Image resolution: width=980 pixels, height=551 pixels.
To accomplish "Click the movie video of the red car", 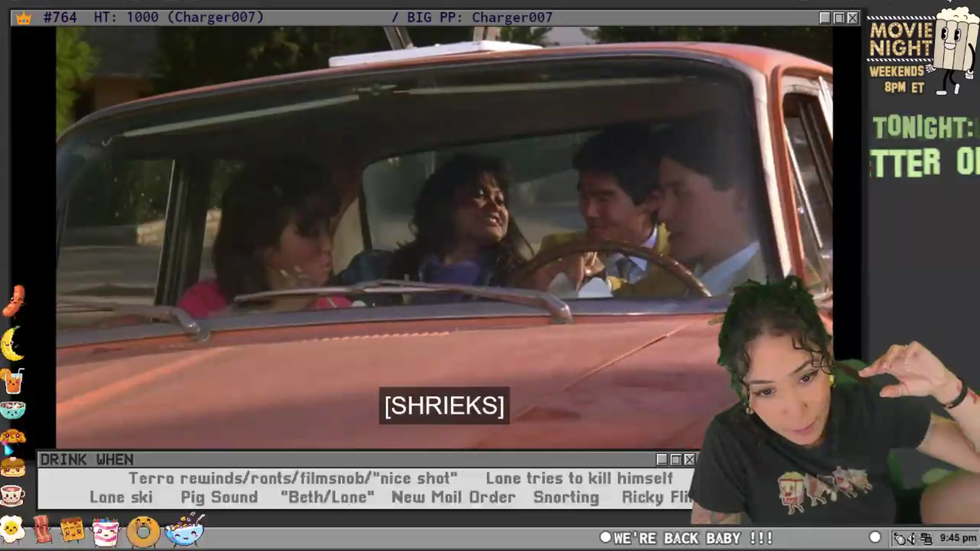I will pos(444,238).
